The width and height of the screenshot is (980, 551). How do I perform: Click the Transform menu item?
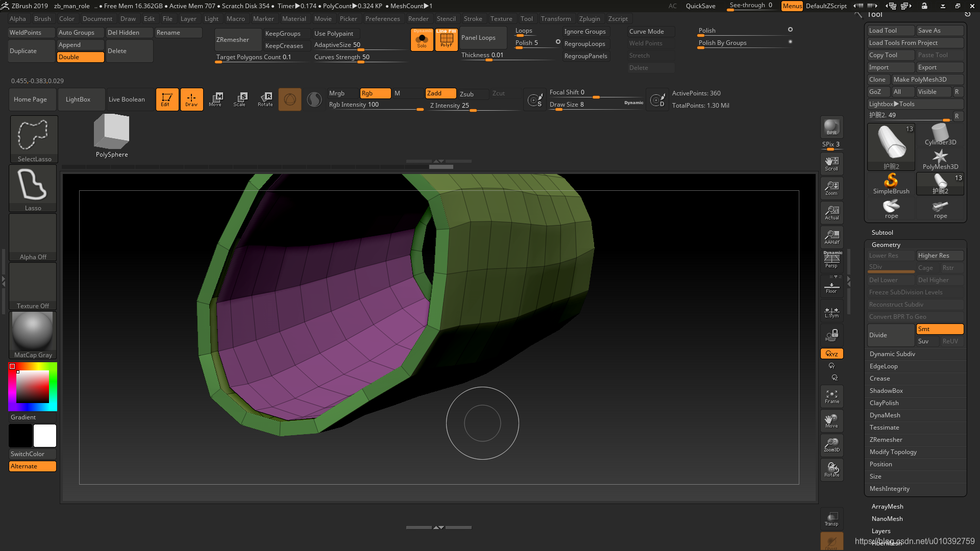point(555,18)
